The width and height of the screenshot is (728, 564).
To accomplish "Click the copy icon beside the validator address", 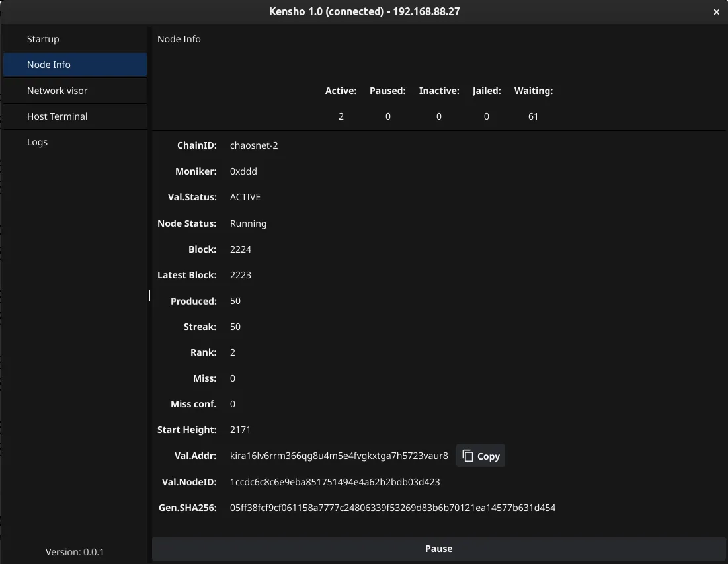I will click(x=469, y=456).
